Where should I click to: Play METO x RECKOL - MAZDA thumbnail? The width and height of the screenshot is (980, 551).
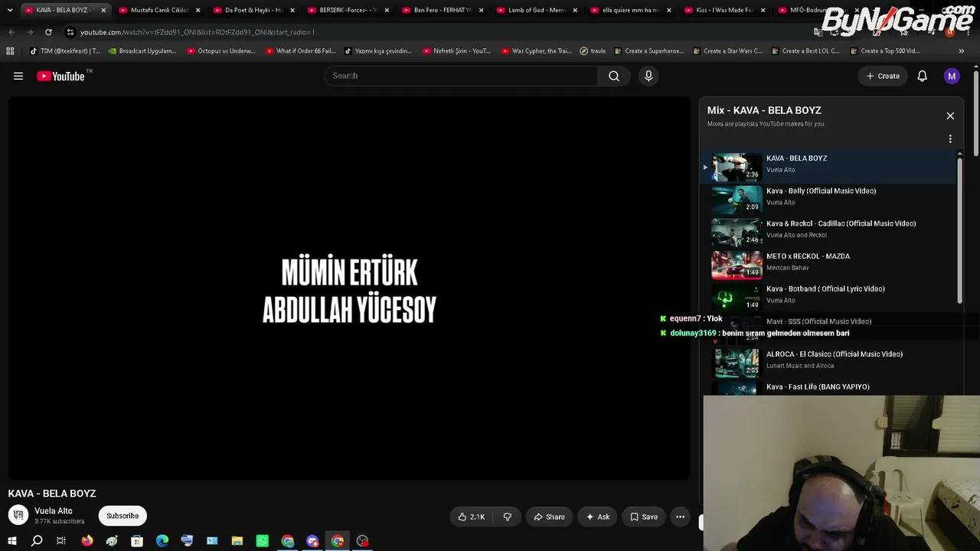737,265
